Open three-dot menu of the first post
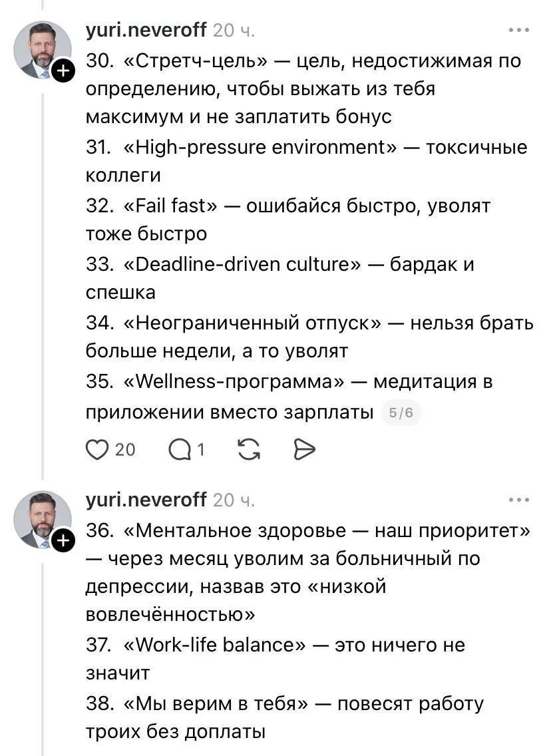 tap(519, 30)
